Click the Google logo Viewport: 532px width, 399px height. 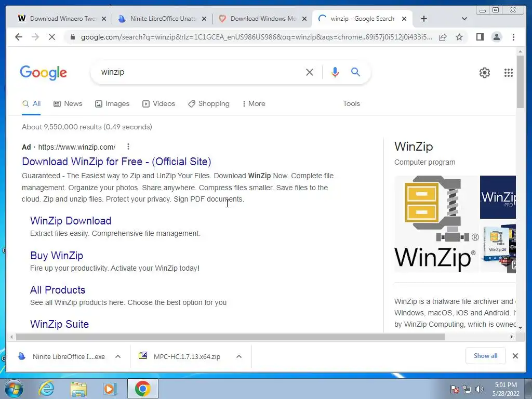(44, 73)
